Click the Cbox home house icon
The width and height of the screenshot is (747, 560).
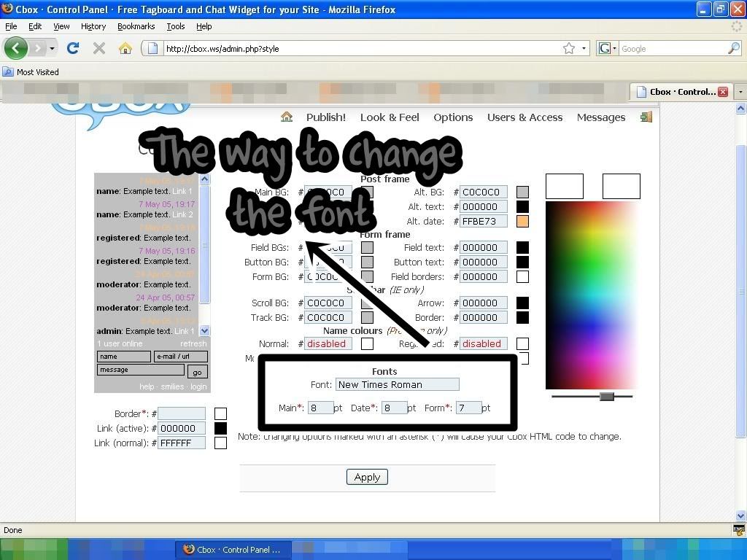coord(287,117)
